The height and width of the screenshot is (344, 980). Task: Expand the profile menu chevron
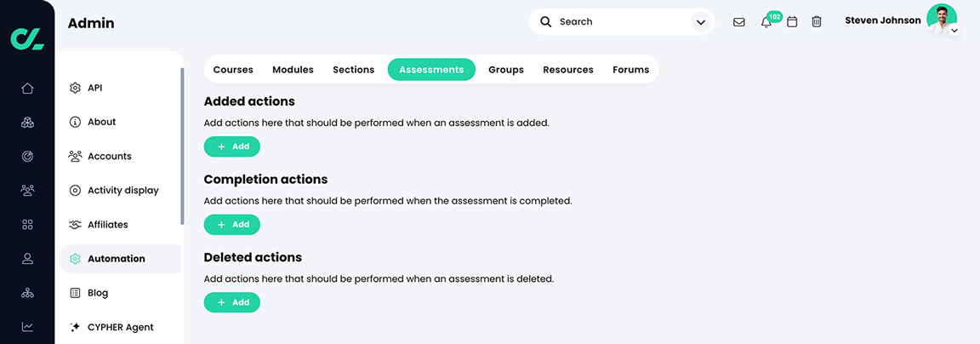[x=954, y=30]
